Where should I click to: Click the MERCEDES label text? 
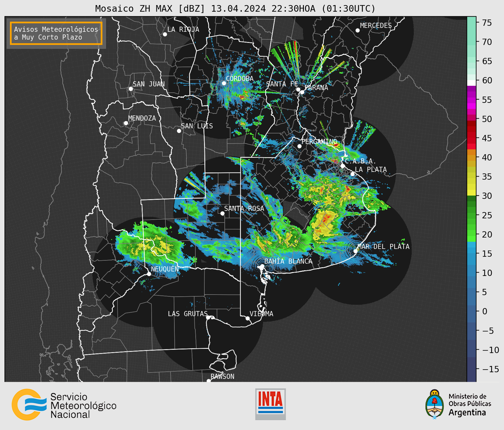(376, 26)
